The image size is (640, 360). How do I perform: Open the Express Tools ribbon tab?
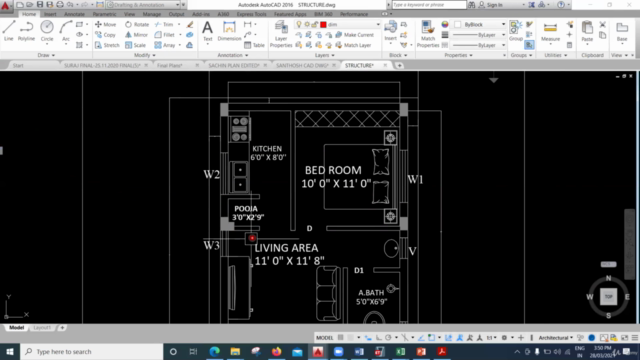pyautogui.click(x=251, y=14)
